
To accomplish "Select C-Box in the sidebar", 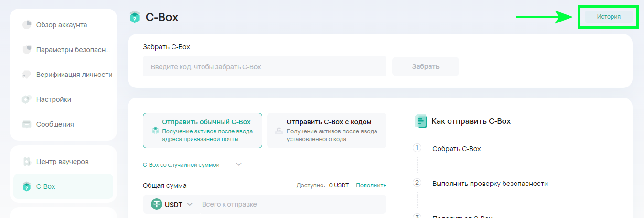I will [x=63, y=186].
